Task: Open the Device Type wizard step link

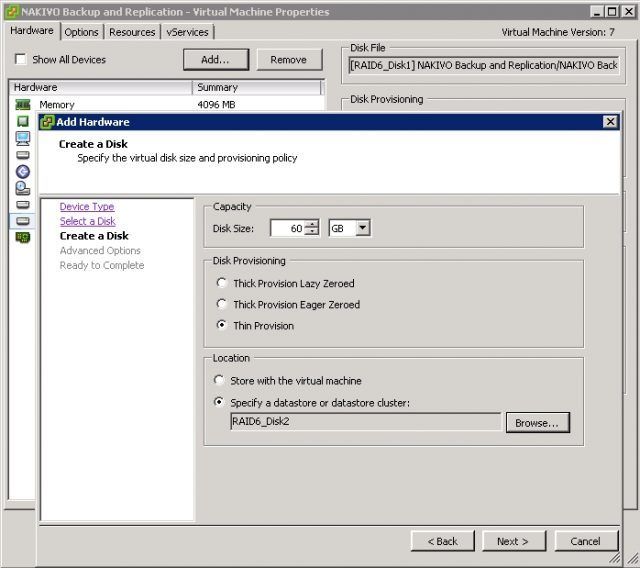Action: point(87,206)
